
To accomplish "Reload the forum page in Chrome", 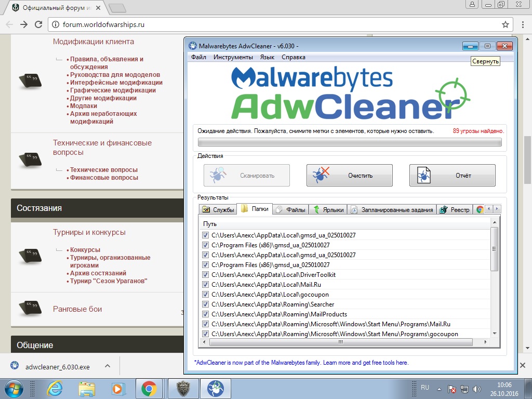I will [x=38, y=24].
